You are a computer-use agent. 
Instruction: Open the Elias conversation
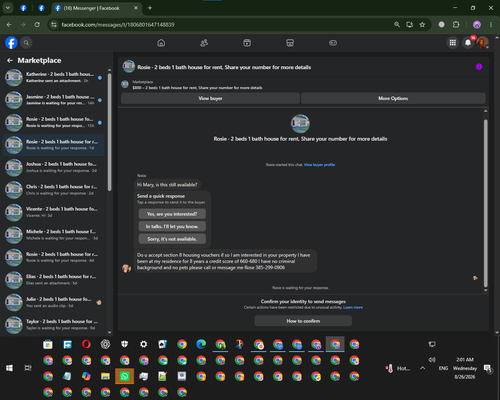(53, 280)
